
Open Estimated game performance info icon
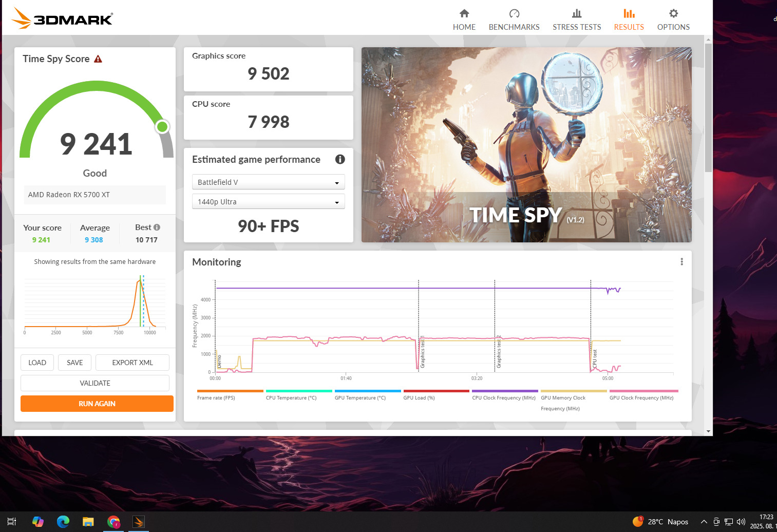pos(340,159)
